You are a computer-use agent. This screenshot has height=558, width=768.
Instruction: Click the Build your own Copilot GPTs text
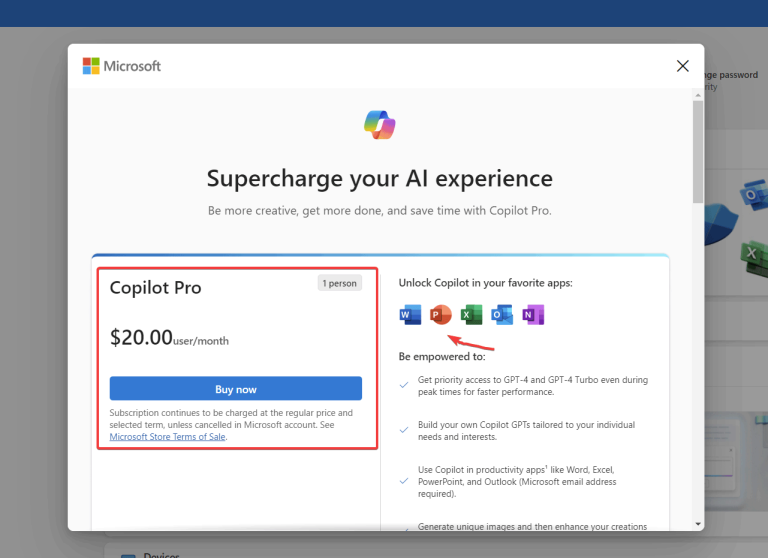(x=527, y=431)
